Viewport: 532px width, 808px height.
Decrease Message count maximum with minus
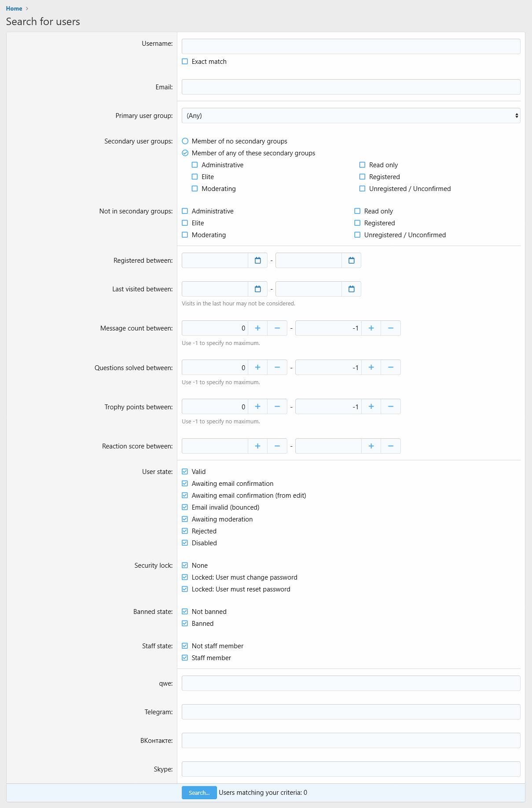(391, 328)
